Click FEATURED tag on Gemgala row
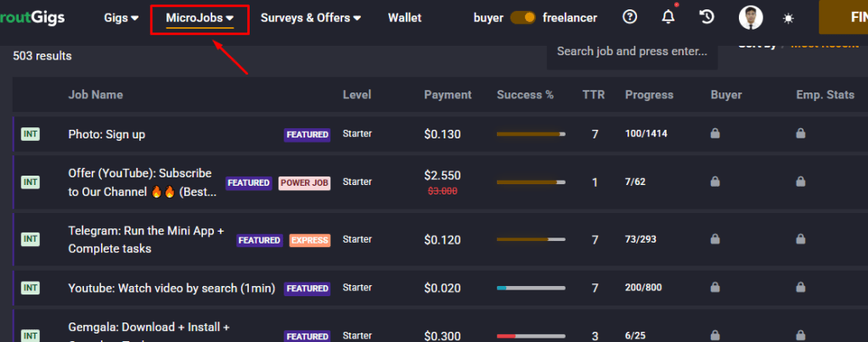 (307, 336)
